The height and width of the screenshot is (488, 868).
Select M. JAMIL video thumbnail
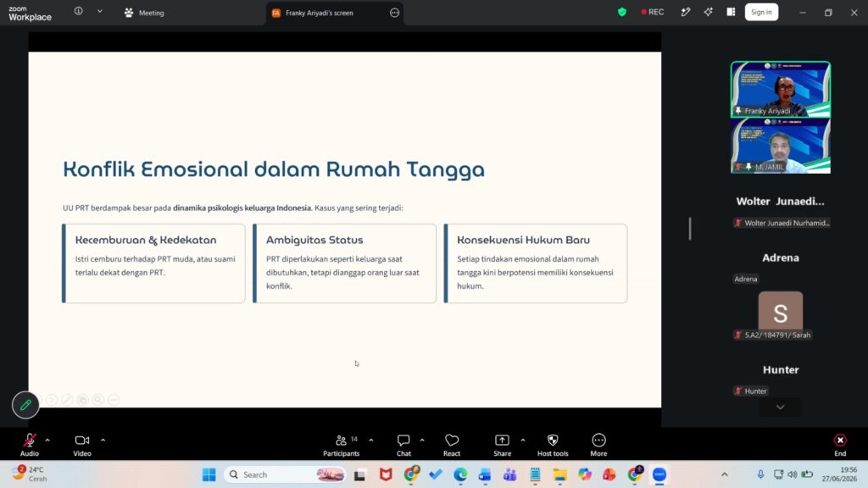[x=781, y=146]
